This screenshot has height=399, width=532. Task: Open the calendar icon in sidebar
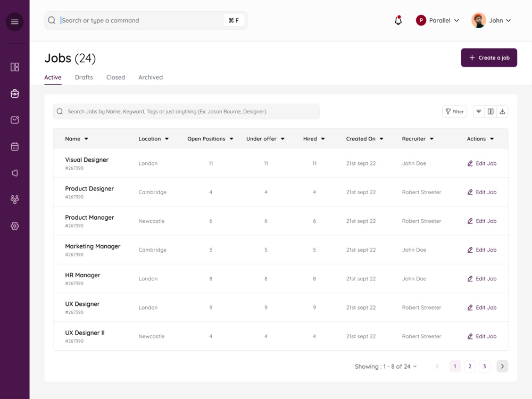(x=14, y=147)
